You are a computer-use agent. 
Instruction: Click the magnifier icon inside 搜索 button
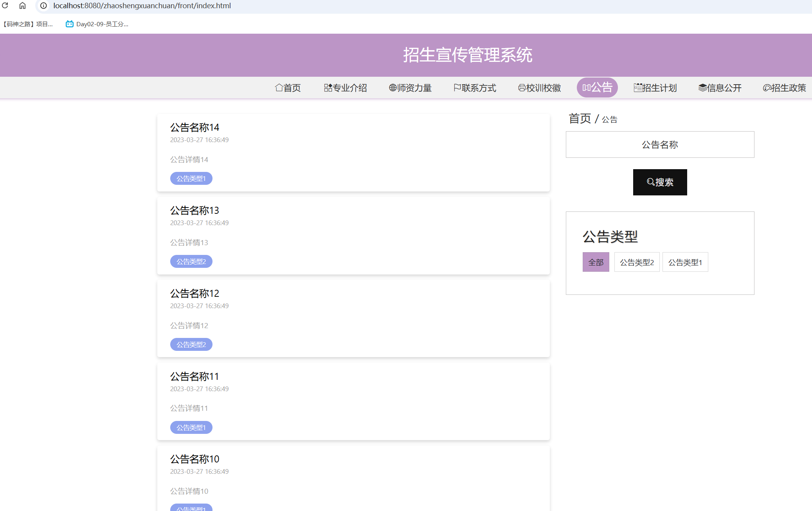click(650, 182)
